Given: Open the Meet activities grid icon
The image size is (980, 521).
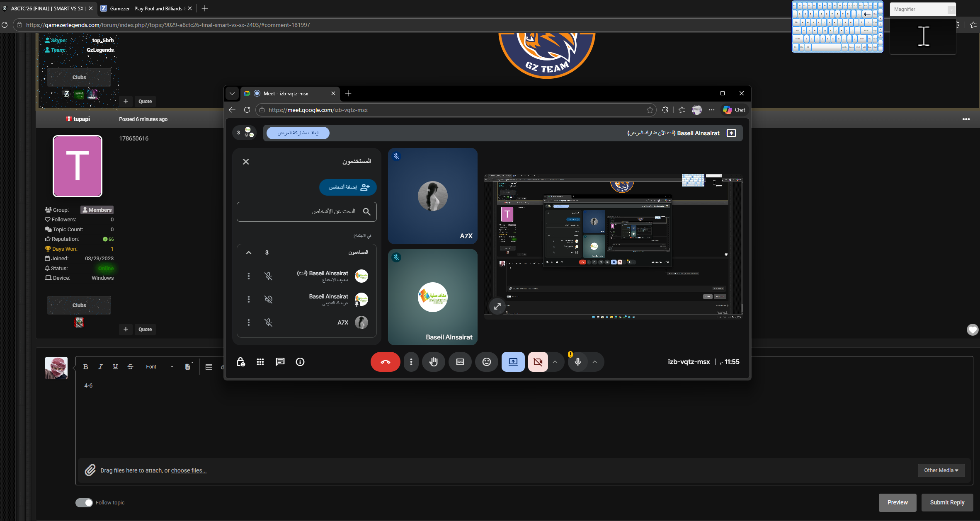Looking at the screenshot, I should tap(260, 362).
